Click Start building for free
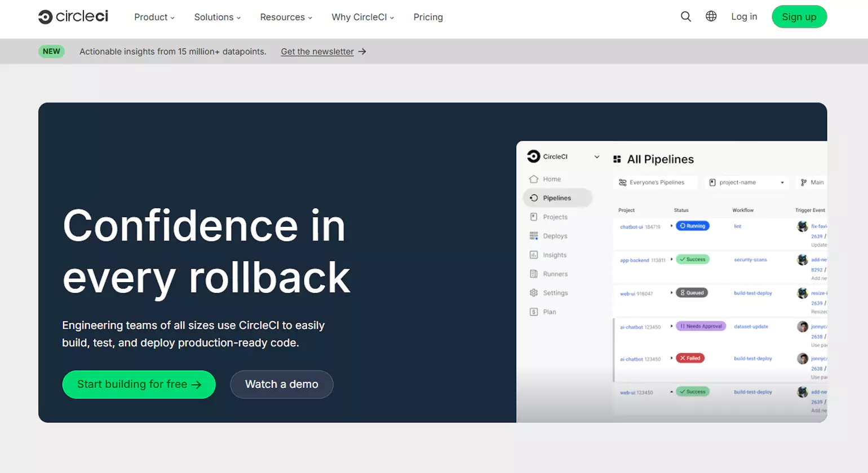 click(139, 384)
